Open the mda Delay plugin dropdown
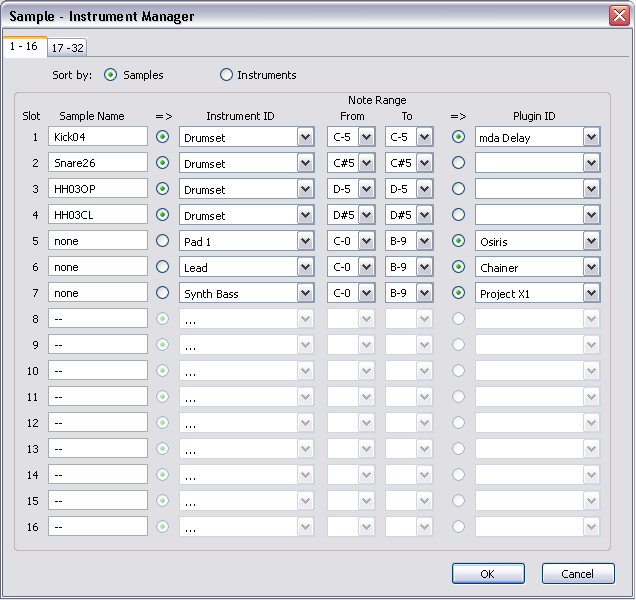The width and height of the screenshot is (636, 600). tap(591, 137)
